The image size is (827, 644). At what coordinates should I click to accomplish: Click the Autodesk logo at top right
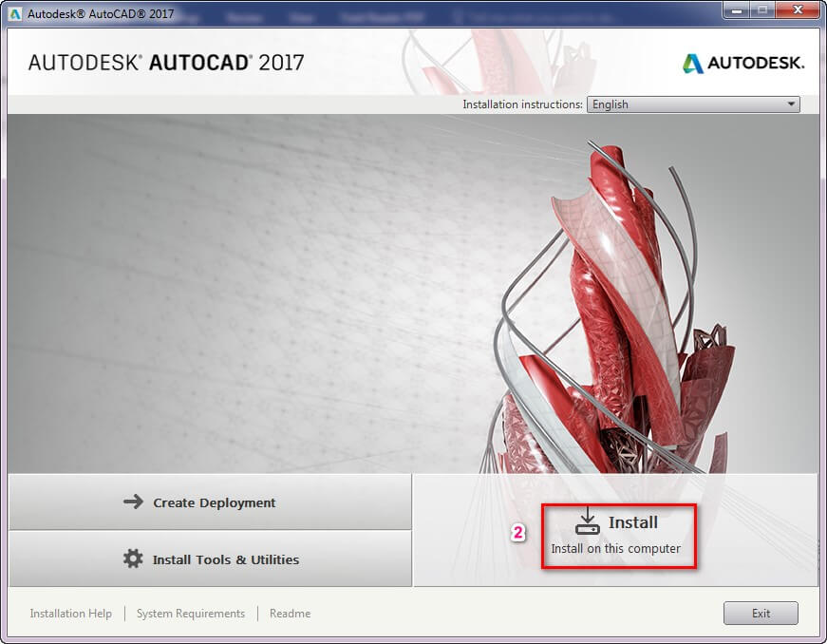pos(743,64)
